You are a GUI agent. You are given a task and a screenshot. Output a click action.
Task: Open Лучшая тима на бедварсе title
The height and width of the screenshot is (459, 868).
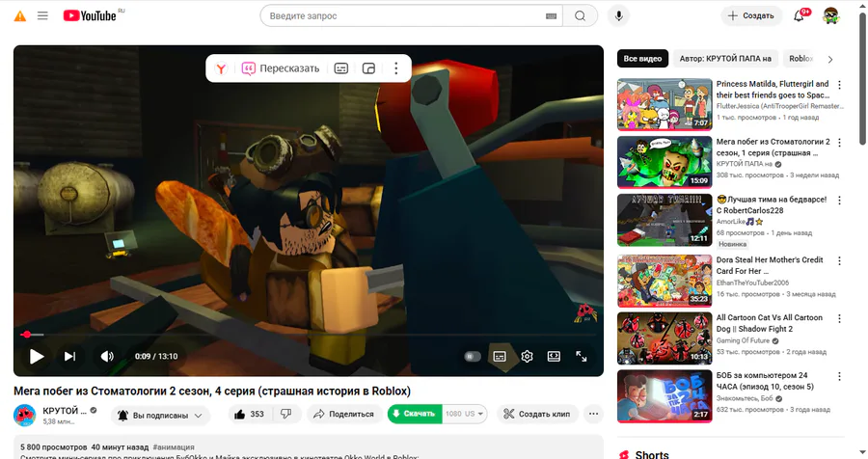[x=772, y=204]
